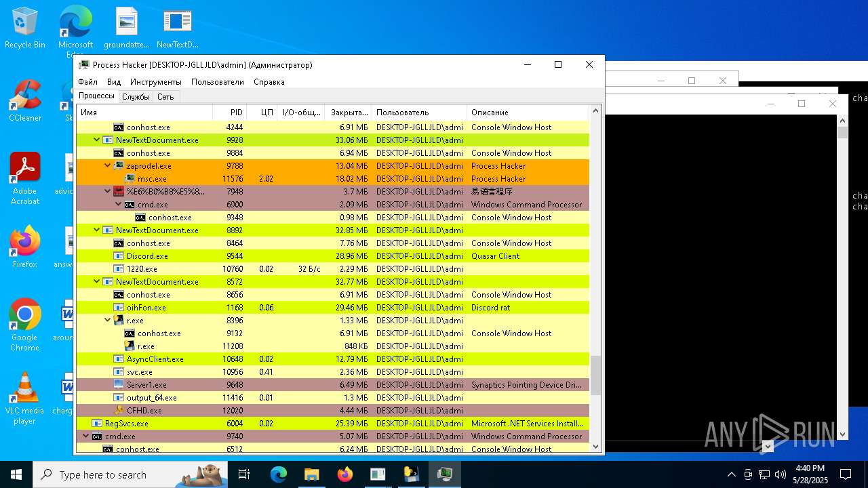Click the cmd.exe icon for PID 6900

coord(130,204)
